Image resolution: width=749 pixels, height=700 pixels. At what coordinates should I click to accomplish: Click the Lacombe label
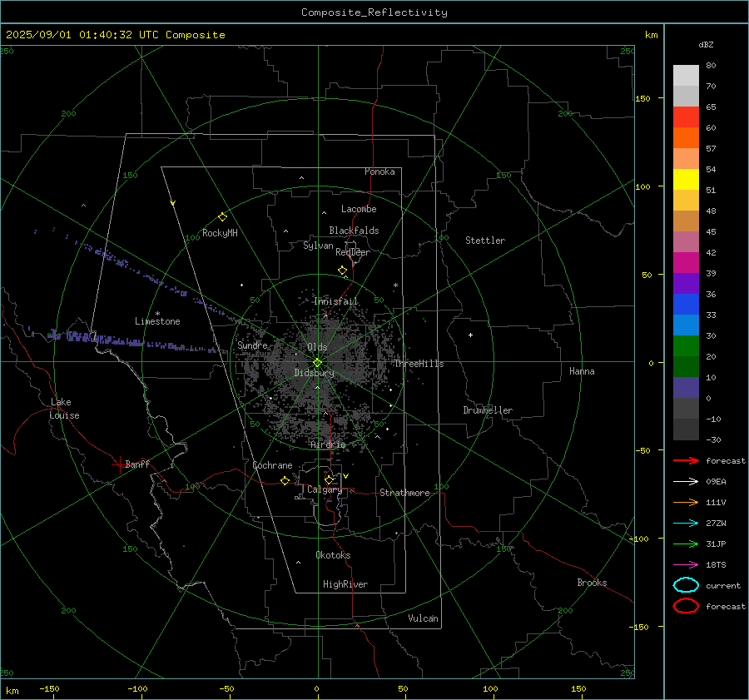tap(359, 209)
